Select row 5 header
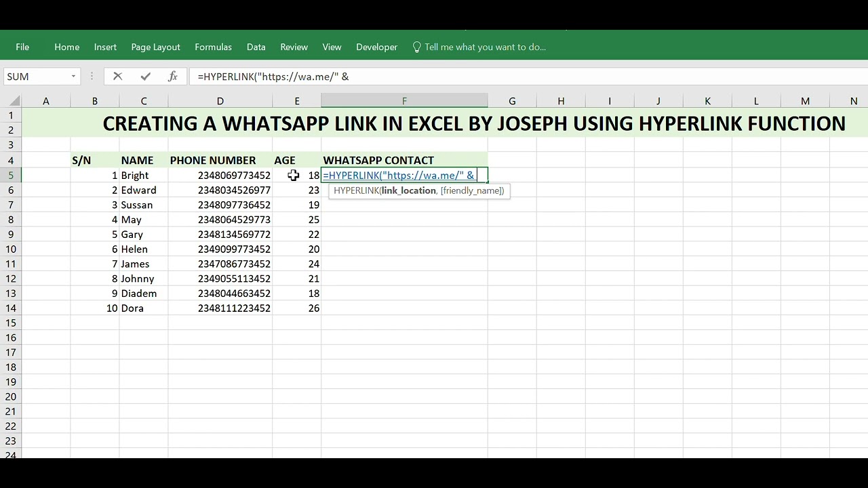This screenshot has width=868, height=488. 11,176
